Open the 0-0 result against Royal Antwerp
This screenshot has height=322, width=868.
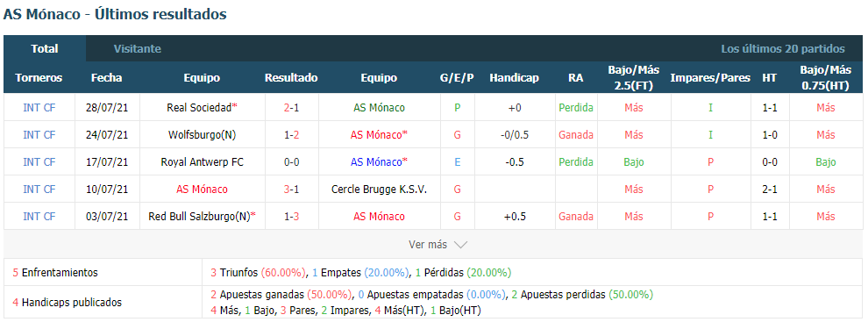291,162
